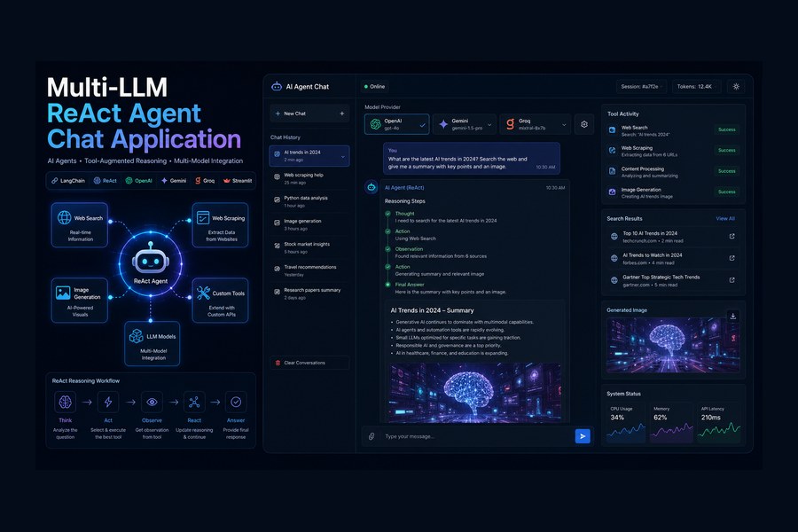Click Success badge for Image Generation
This screenshot has height=532, width=798.
point(727,192)
